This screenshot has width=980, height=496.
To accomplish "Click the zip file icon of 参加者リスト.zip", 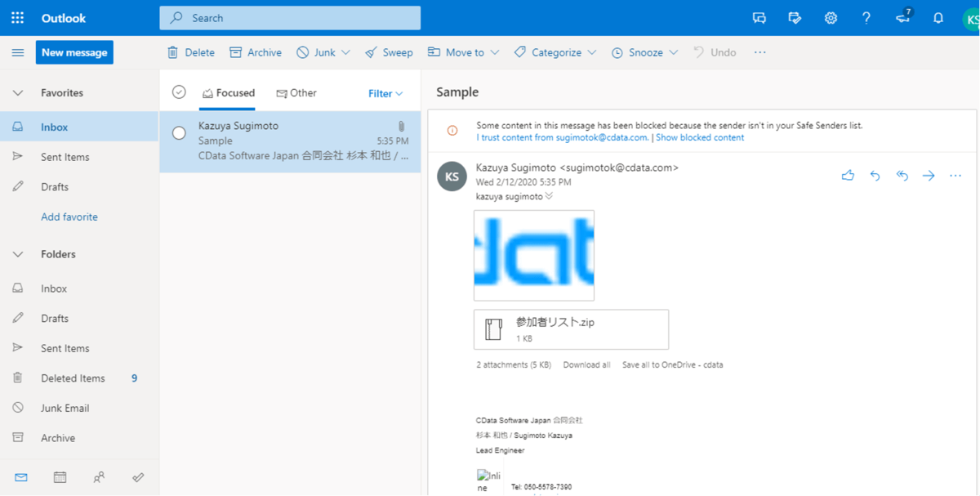I will point(493,329).
